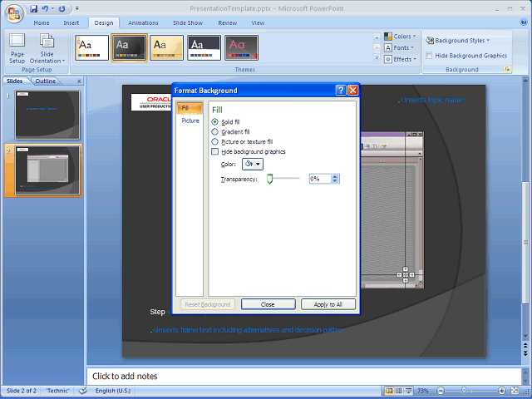The width and height of the screenshot is (532, 399).
Task: Fit slide to current window
Action: pos(515,391)
